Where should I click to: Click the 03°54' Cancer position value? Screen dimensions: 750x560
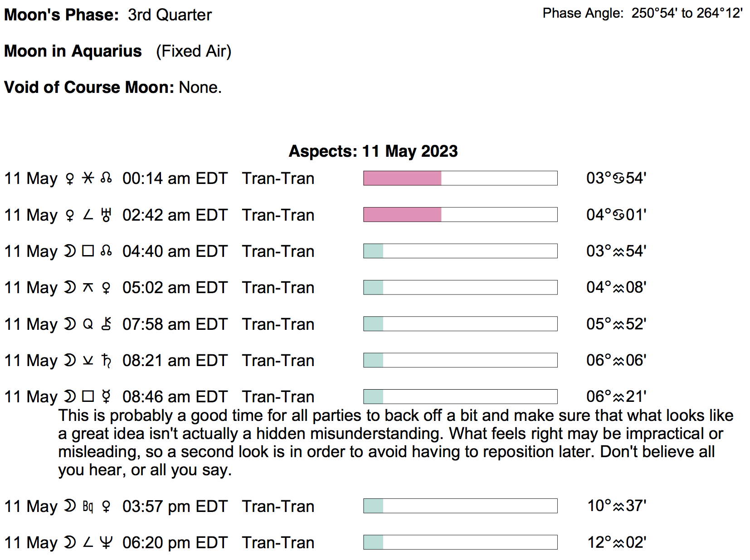coord(616,178)
